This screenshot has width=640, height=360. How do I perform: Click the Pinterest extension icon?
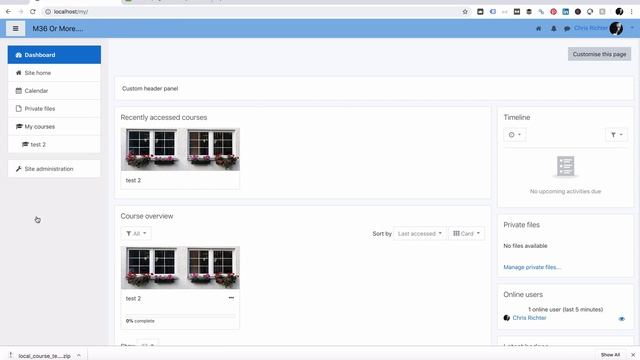pyautogui.click(x=553, y=11)
